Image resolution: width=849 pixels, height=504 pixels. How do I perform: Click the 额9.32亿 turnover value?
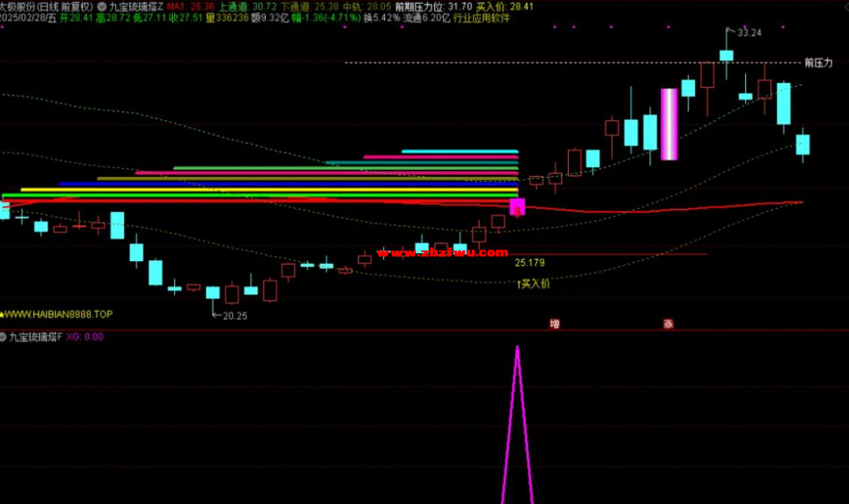tap(270, 18)
